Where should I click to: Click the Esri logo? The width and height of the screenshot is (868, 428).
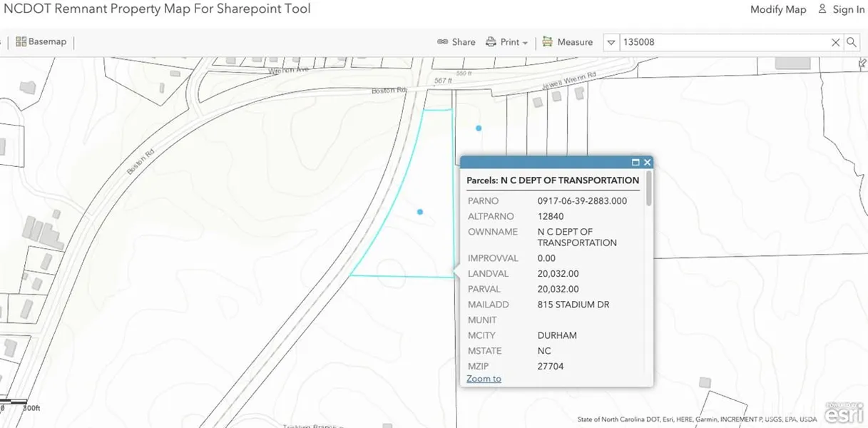(844, 413)
